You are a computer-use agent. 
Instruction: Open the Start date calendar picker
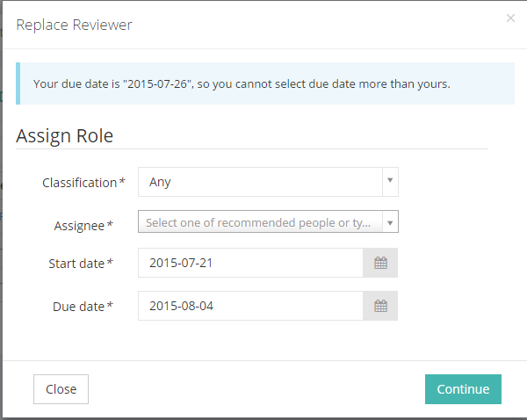(x=380, y=263)
